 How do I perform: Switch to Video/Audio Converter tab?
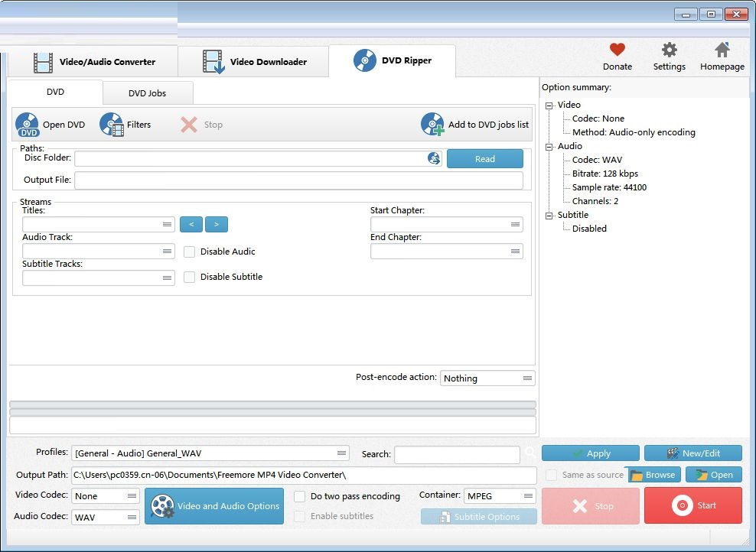pos(93,62)
